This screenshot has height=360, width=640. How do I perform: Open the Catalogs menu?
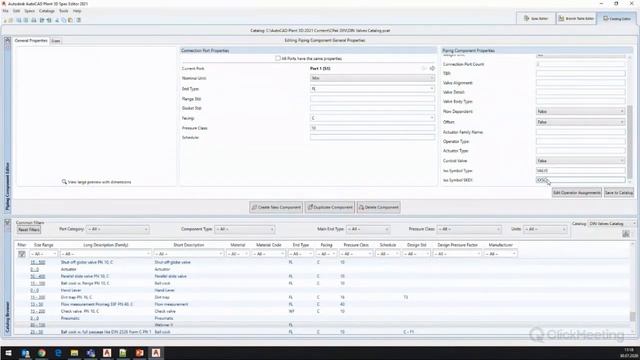tap(47, 11)
